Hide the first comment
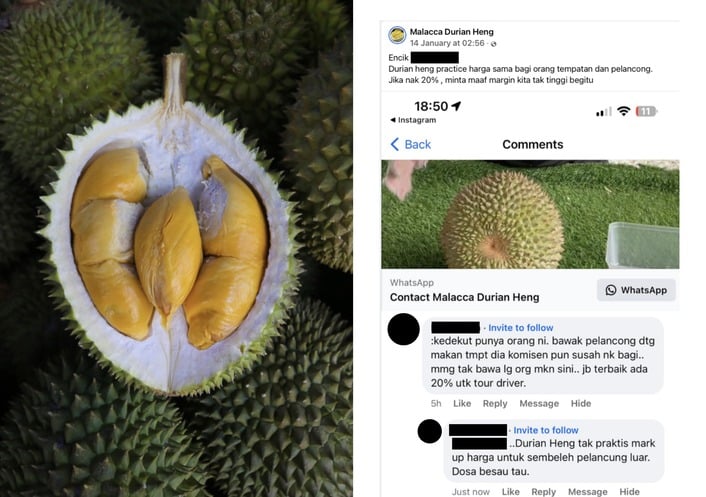The height and width of the screenshot is (497, 706). click(x=581, y=403)
